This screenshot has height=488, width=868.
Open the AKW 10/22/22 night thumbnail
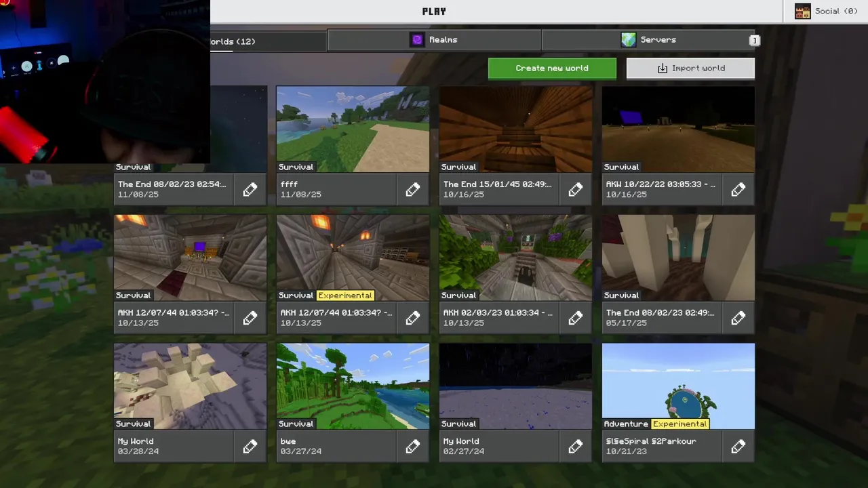[x=678, y=129]
